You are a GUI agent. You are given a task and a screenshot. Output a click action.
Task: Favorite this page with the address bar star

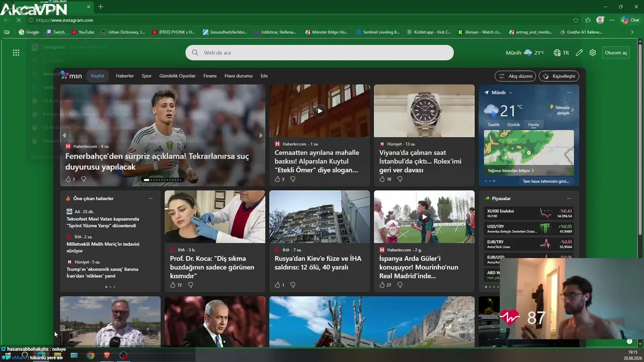(576, 20)
